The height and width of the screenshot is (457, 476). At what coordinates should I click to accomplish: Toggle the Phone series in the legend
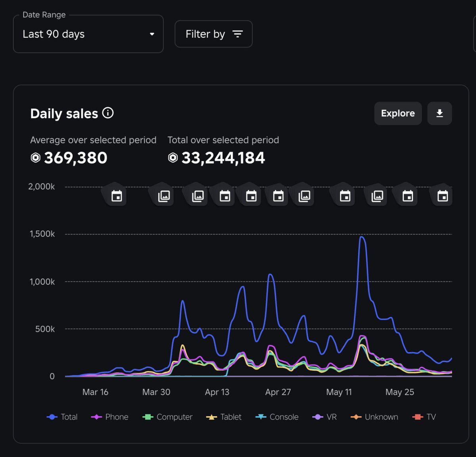pos(110,417)
